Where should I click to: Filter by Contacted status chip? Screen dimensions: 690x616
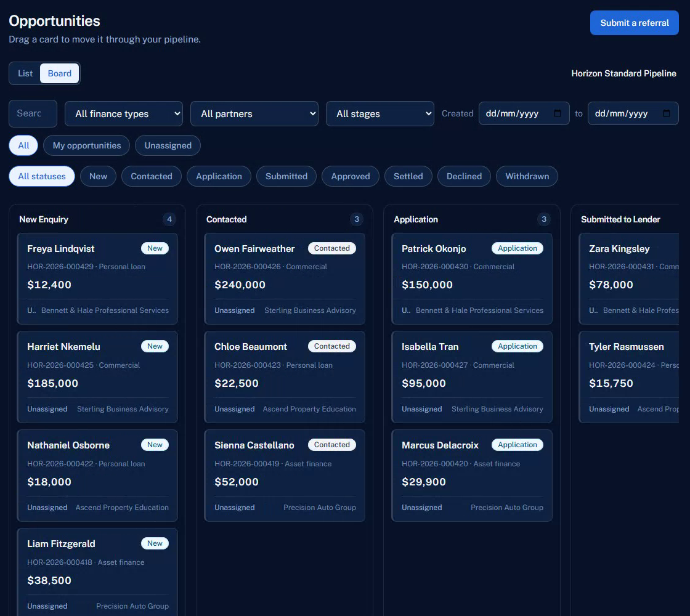click(x=152, y=176)
